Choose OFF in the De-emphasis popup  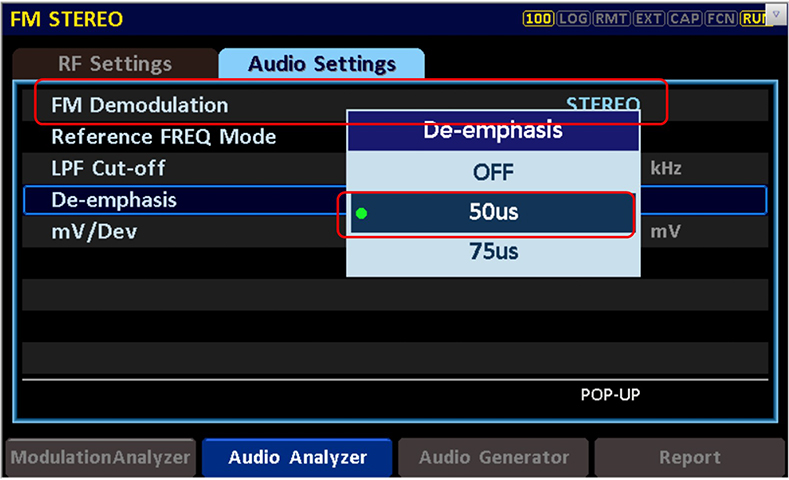(x=493, y=172)
